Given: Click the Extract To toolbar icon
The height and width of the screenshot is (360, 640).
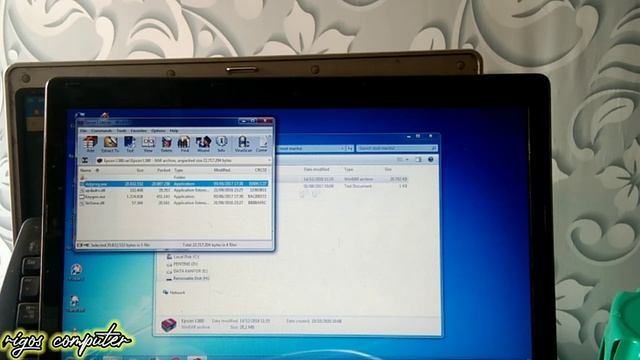Looking at the screenshot, I should (x=110, y=144).
